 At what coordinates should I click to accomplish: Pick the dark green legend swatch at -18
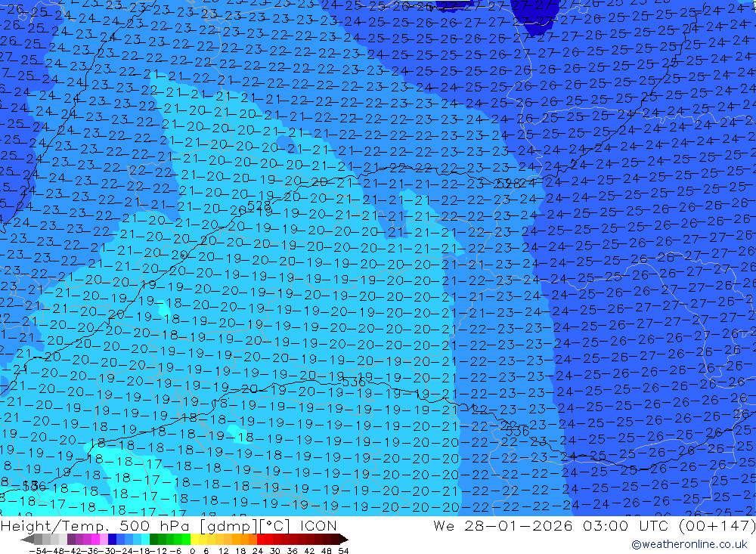coord(153,539)
